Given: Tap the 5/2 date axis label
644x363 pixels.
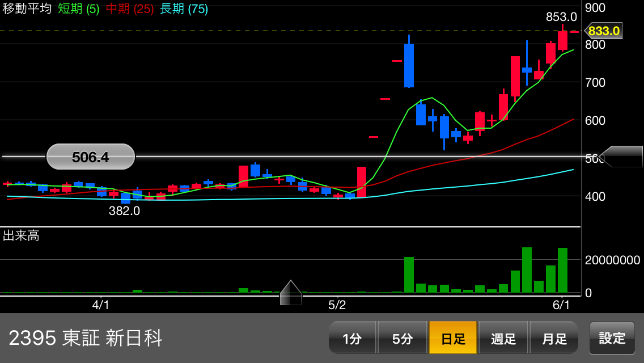Looking at the screenshot, I should [x=337, y=305].
